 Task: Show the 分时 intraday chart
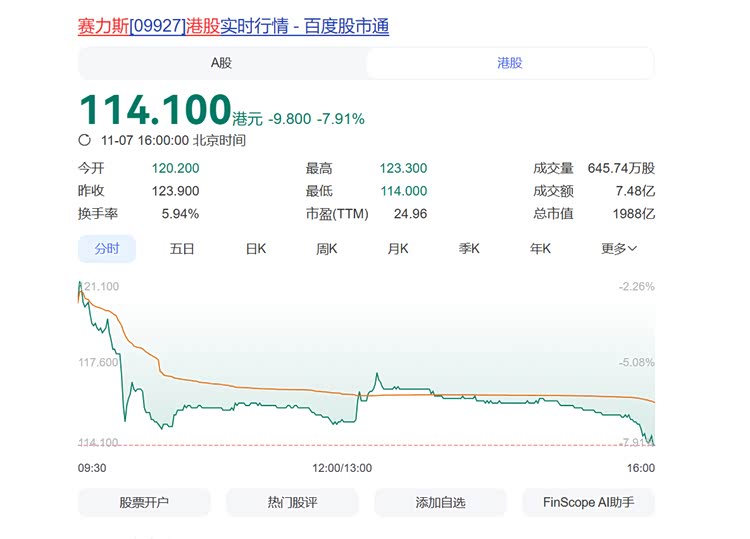107,248
